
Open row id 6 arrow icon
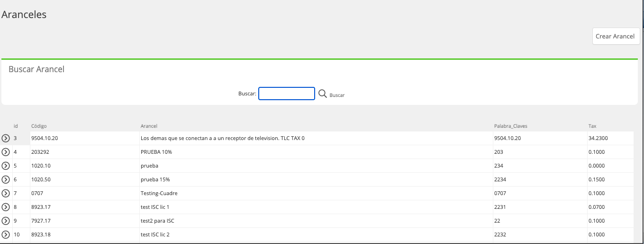[x=6, y=180]
